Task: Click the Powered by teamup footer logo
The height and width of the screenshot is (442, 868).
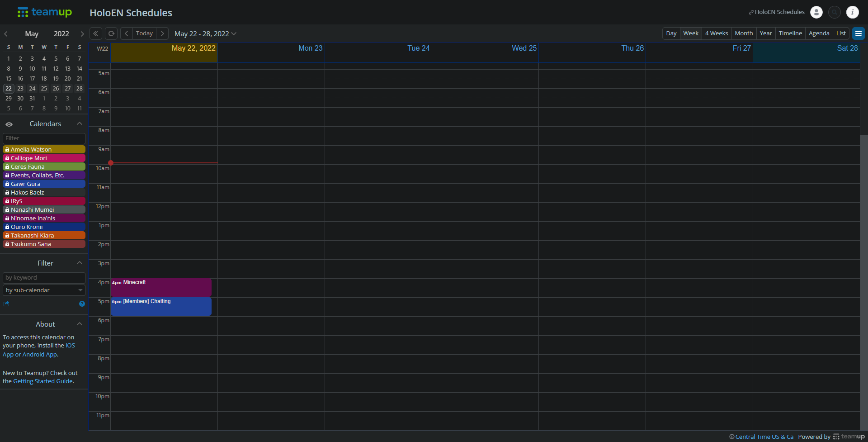Action: click(849, 437)
